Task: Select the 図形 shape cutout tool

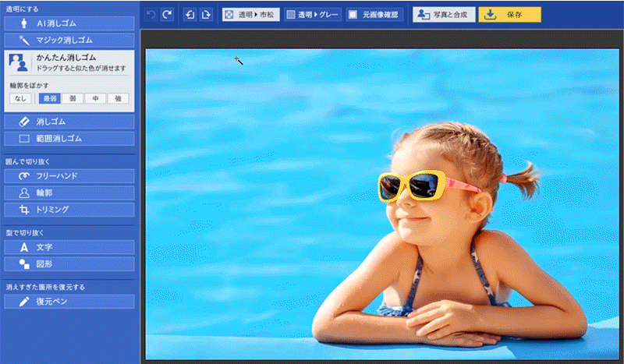Action: (x=69, y=263)
